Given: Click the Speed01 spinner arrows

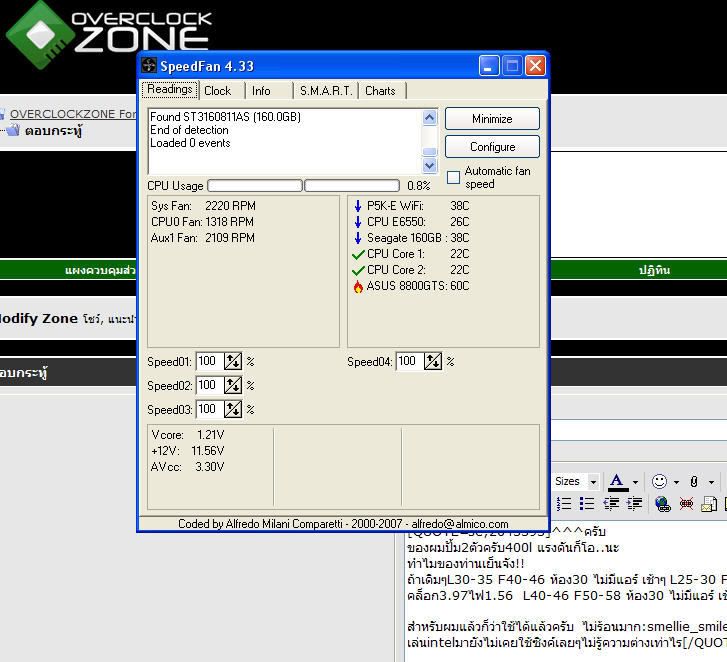Looking at the screenshot, I should click(x=233, y=362).
